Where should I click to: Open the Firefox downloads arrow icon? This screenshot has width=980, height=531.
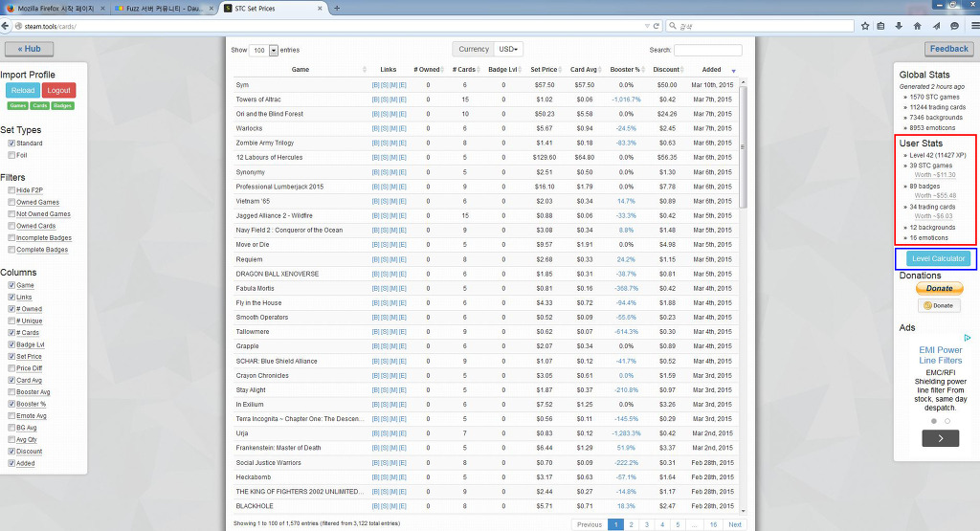(x=900, y=26)
